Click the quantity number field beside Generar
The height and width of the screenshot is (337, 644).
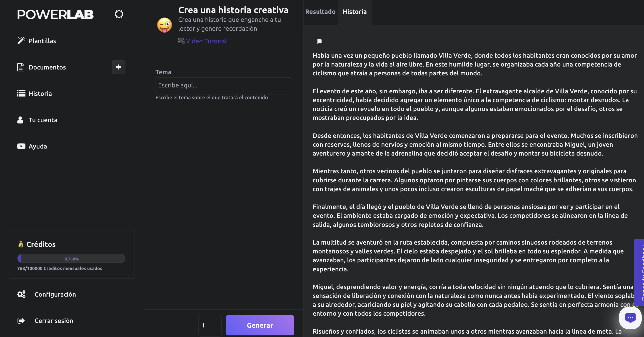click(210, 325)
